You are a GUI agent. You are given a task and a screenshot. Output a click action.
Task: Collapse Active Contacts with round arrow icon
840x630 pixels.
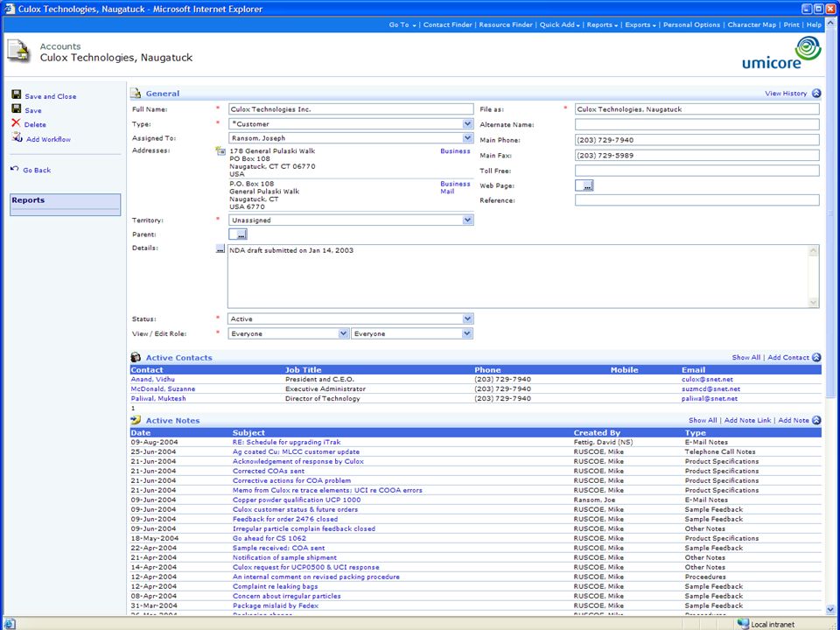point(816,357)
